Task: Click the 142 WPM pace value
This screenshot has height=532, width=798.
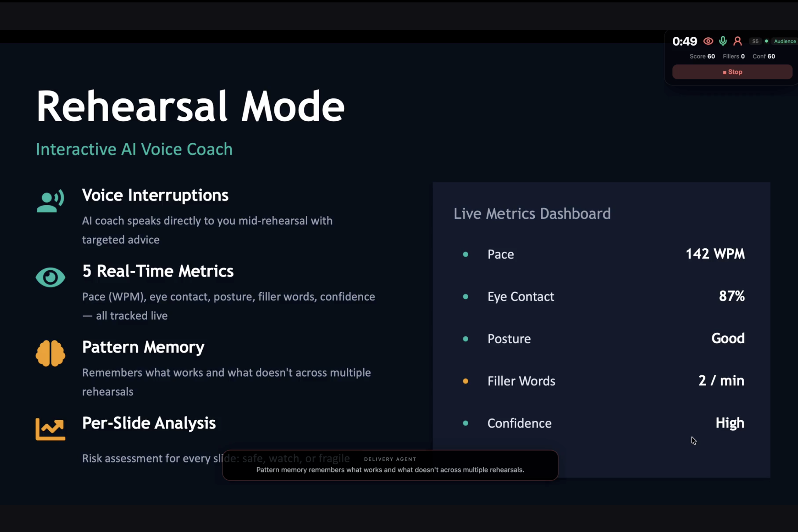Action: pos(715,254)
